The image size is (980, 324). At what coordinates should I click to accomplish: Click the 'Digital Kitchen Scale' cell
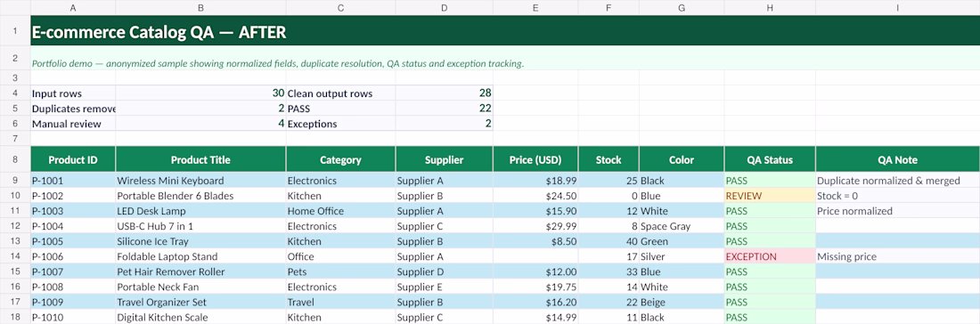tap(200, 317)
